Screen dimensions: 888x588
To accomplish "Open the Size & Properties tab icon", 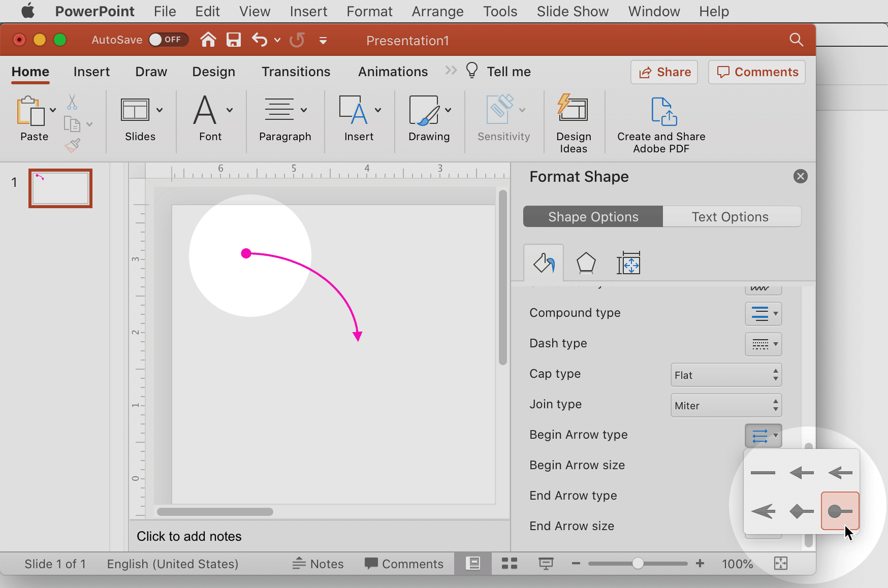I will 628,263.
